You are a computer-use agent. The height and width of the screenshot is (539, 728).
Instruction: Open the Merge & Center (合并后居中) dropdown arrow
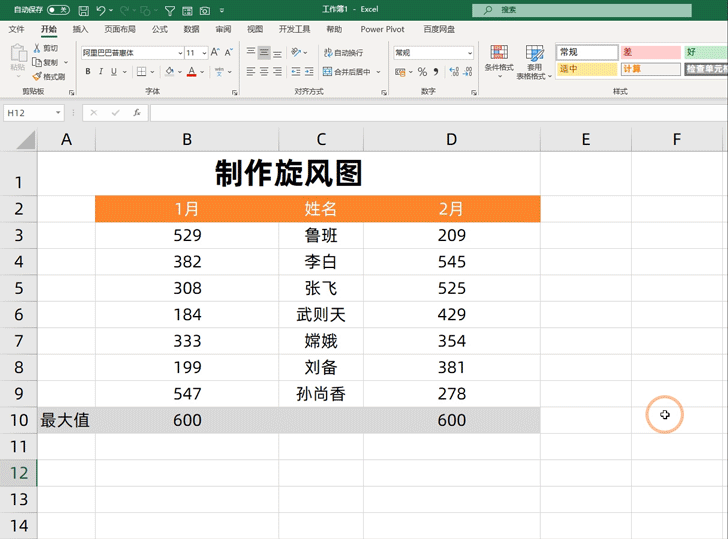(x=378, y=71)
